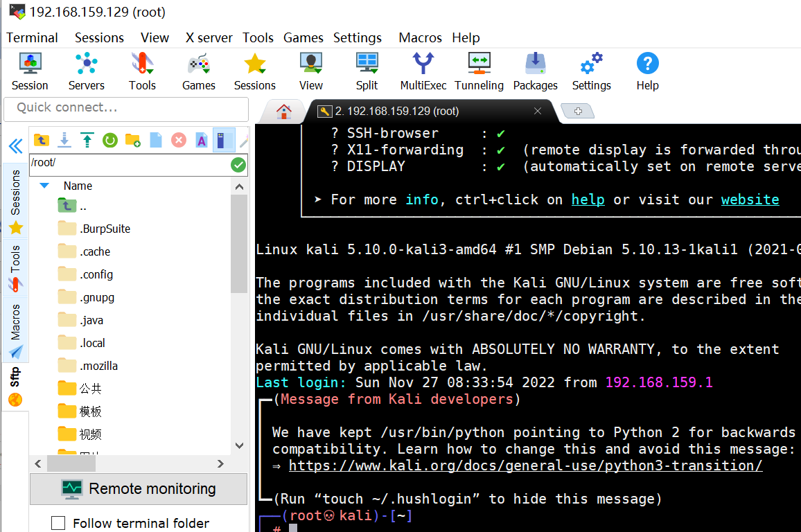Viewport: 801px width, 532px height.
Task: Toggle the Name column sort arrow
Action: pos(44,186)
